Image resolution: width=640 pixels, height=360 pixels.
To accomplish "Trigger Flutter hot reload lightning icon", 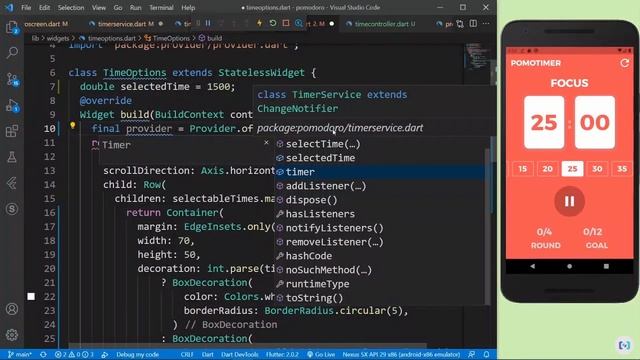I will [x=259, y=24].
